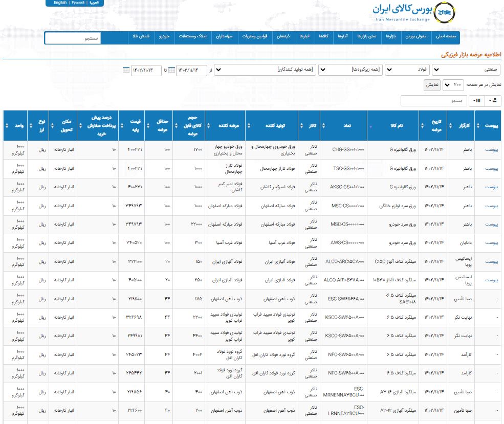Click the اطلاعیه عرضه بازار فیزیکی page heading
The width and height of the screenshot is (504, 424).
(471, 55)
